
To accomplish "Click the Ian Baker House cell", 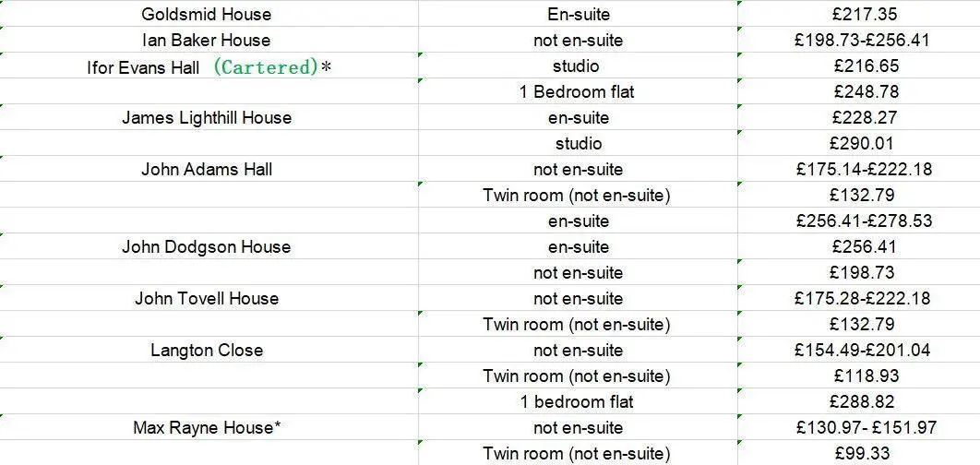I will (207, 40).
